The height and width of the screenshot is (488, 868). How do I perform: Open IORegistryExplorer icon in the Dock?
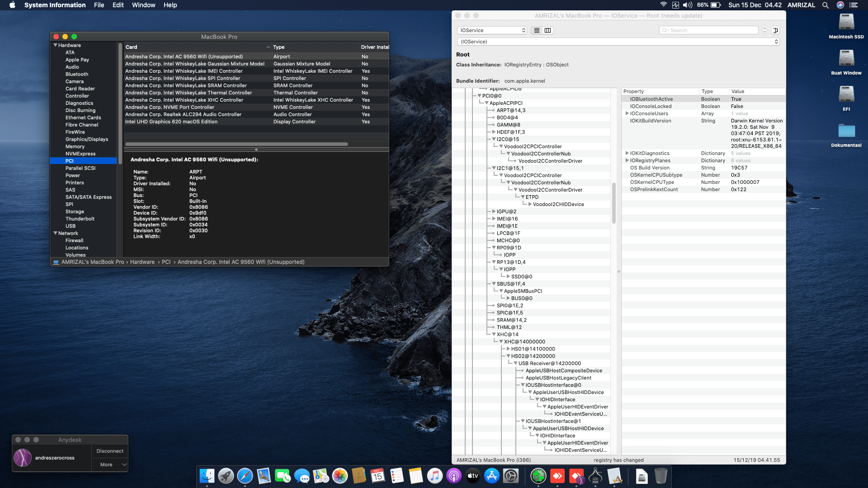tap(596, 476)
